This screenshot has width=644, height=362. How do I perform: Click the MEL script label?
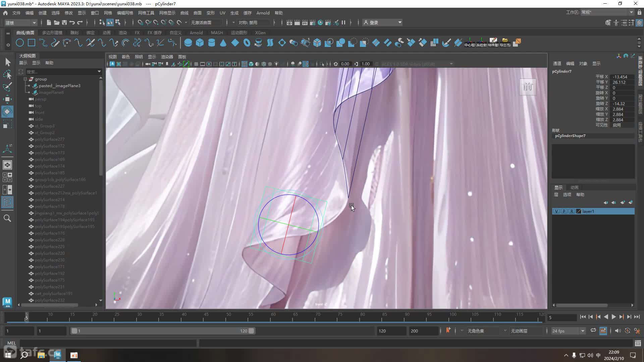12,343
